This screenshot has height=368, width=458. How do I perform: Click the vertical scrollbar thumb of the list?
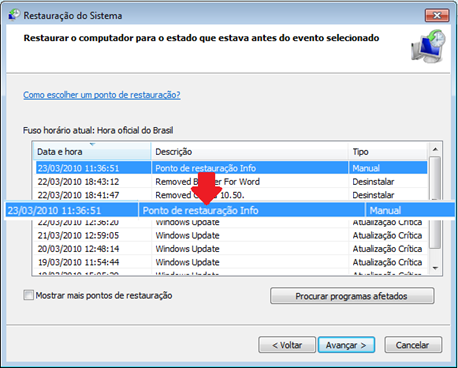click(435, 202)
